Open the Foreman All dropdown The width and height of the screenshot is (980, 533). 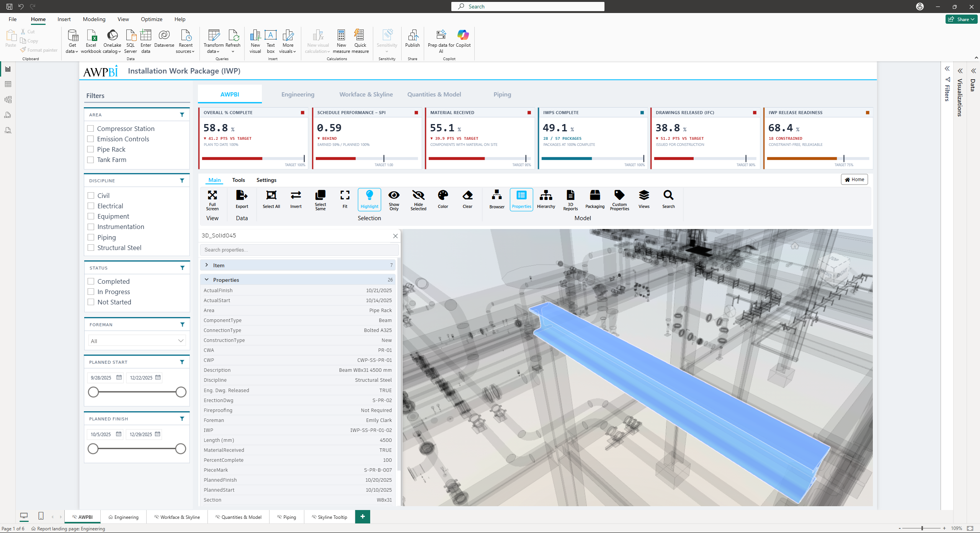[137, 341]
